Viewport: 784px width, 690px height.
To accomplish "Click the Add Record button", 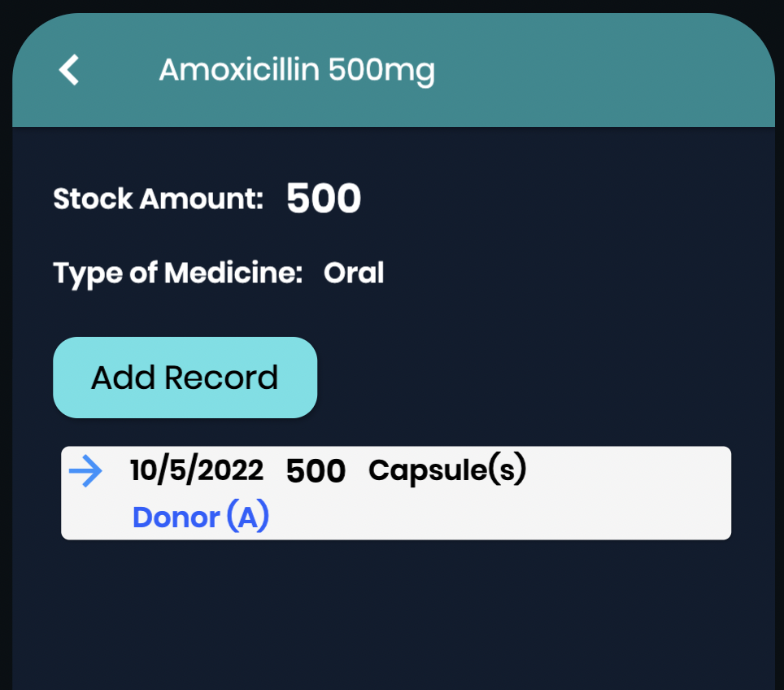I will 185,378.
